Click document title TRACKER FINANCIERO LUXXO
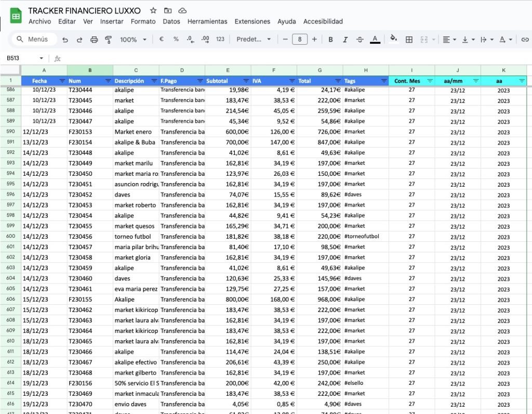The height and width of the screenshot is (414, 532). 84,11
